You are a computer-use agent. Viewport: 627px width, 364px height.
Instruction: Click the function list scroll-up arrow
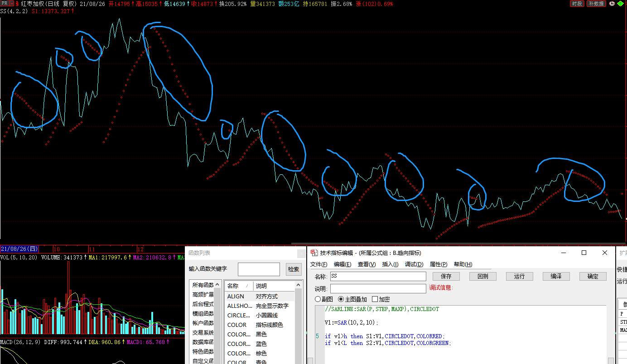pyautogui.click(x=298, y=285)
